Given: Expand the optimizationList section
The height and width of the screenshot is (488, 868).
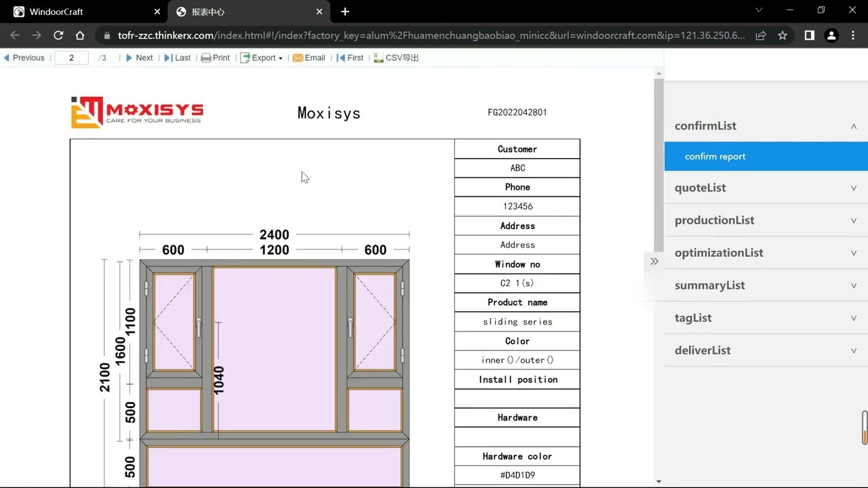Looking at the screenshot, I should point(766,253).
